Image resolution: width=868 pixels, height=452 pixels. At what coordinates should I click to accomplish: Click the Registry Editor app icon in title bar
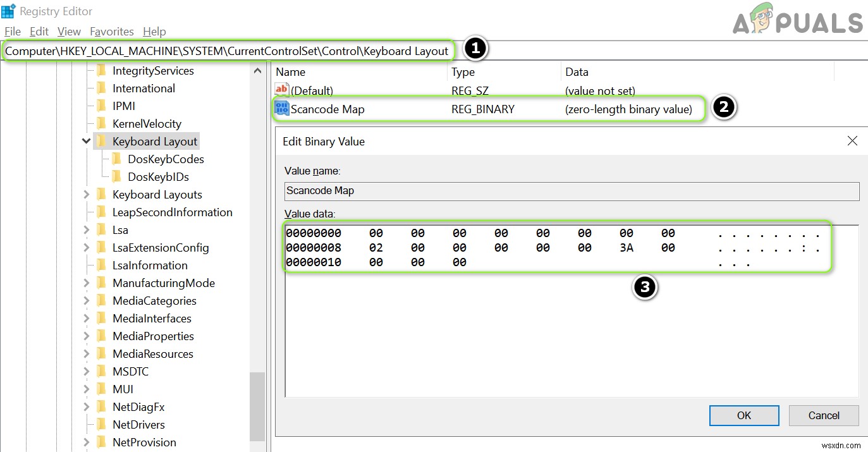coord(8,11)
